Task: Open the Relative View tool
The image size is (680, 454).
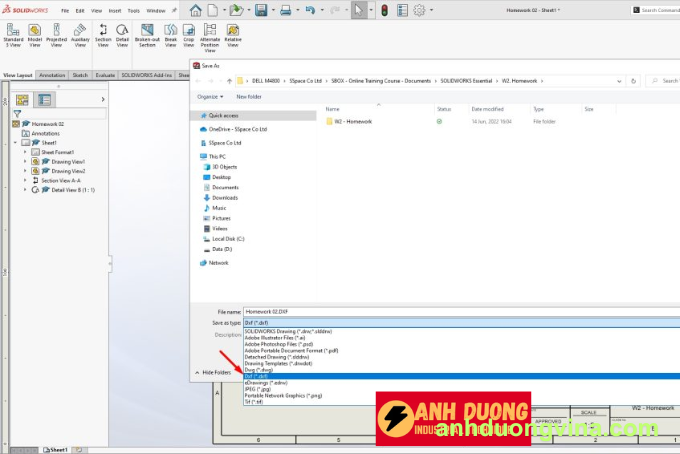Action: [x=233, y=36]
